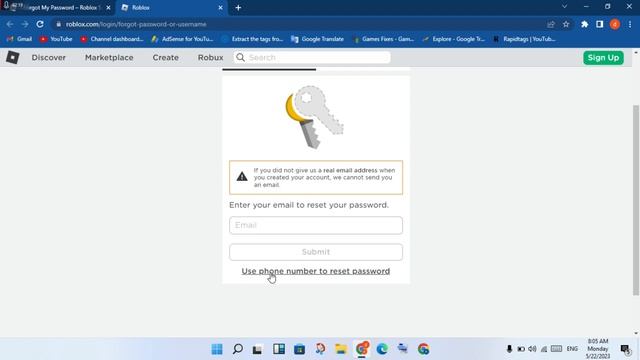
Task: Open the tab search dropdown chevron
Action: click(564, 7)
